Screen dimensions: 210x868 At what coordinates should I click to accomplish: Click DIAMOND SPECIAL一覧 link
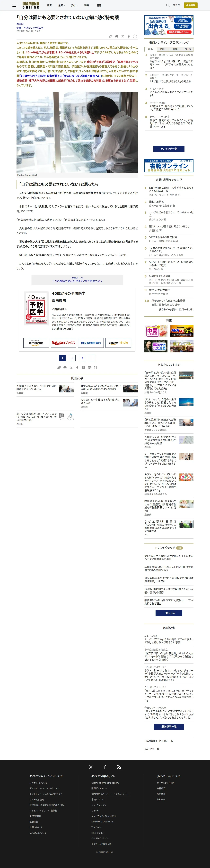pyautogui.click(x=159, y=741)
